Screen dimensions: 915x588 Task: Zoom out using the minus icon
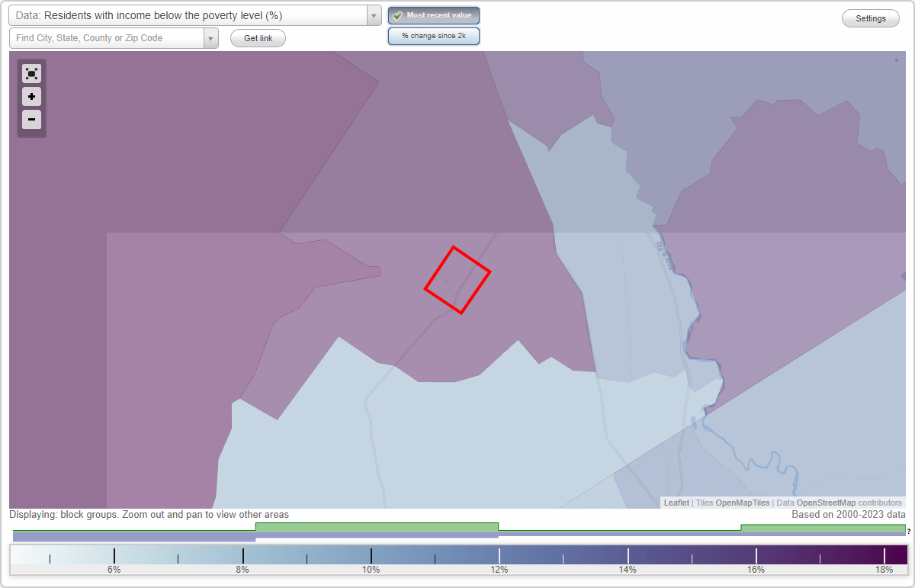coord(31,119)
